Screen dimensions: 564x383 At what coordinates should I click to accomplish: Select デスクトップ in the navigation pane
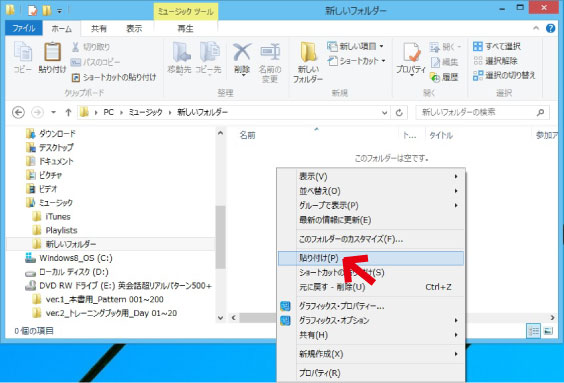[50, 147]
